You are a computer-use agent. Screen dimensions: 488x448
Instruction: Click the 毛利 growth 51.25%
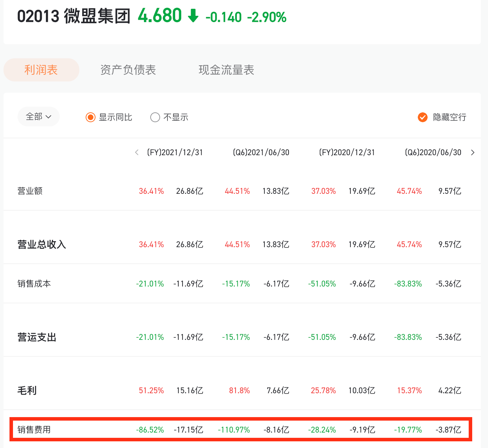pos(151,390)
